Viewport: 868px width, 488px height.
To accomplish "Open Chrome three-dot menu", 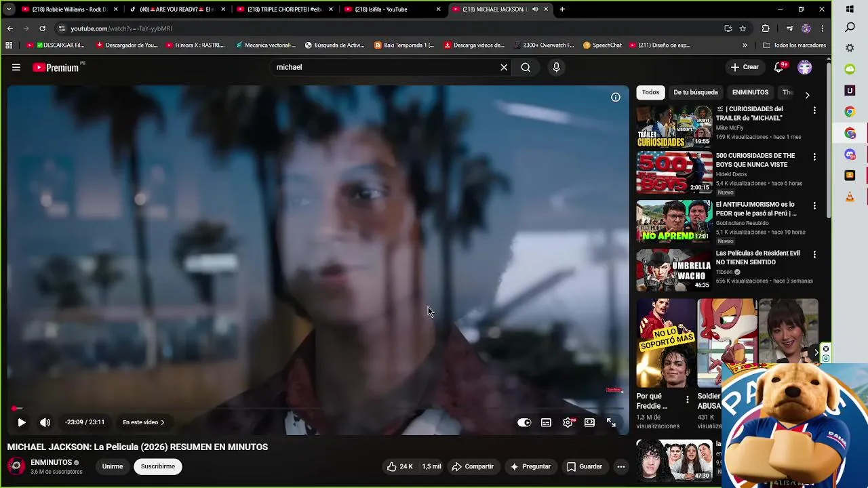I will (822, 28).
